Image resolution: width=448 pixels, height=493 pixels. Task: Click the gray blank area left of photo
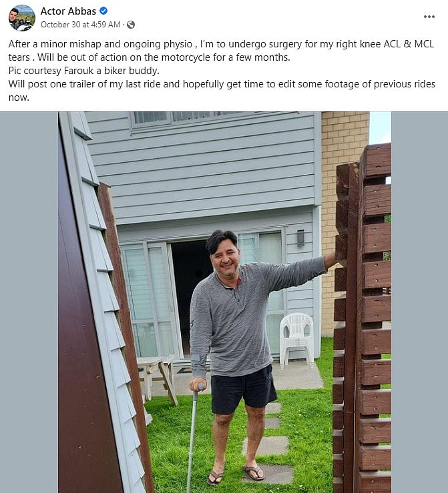(x=29, y=302)
